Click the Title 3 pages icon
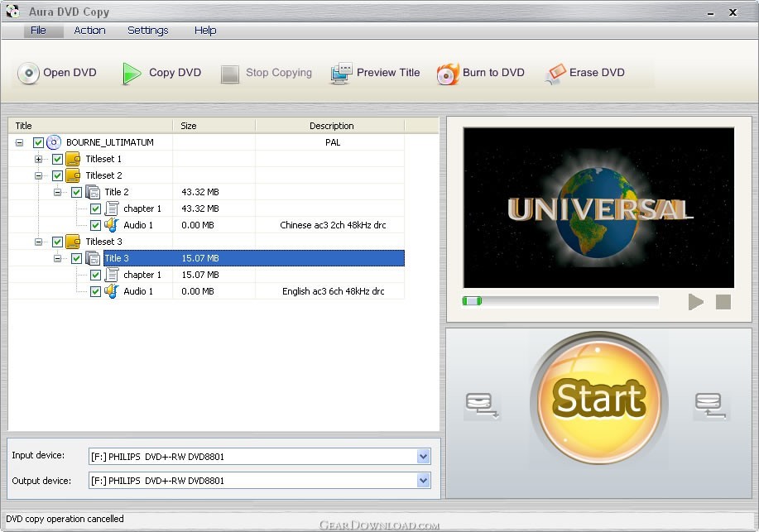This screenshot has width=759, height=532. [x=93, y=258]
